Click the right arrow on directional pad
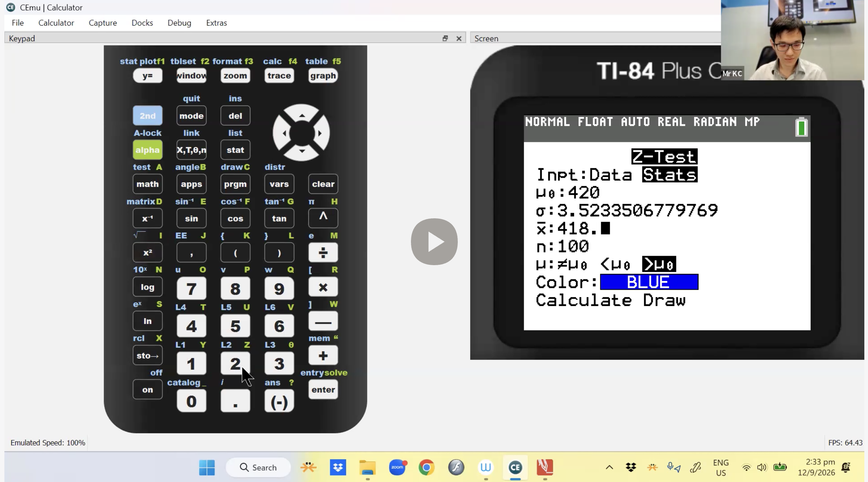This screenshot has height=482, width=868. pyautogui.click(x=320, y=133)
